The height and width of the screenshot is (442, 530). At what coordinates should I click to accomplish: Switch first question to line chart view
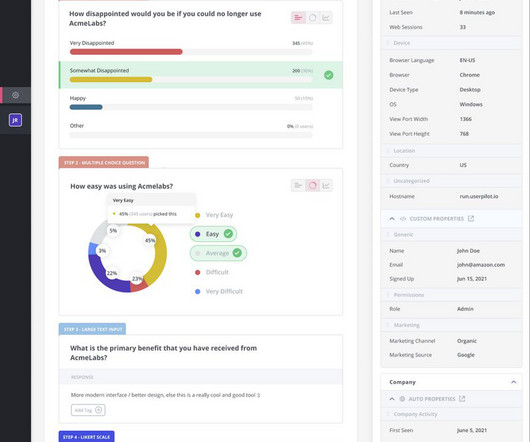[x=326, y=18]
